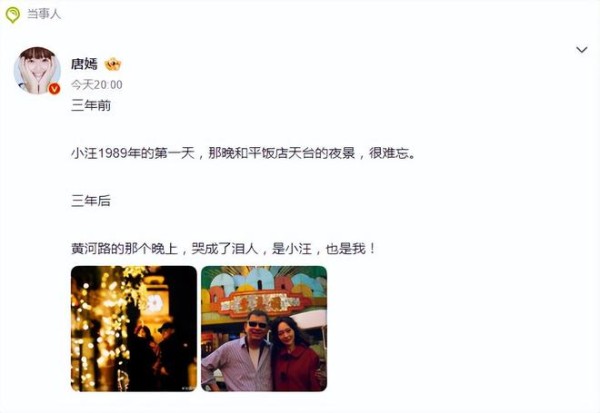Click the phrase 哭成了泪人 in post

tap(225, 248)
